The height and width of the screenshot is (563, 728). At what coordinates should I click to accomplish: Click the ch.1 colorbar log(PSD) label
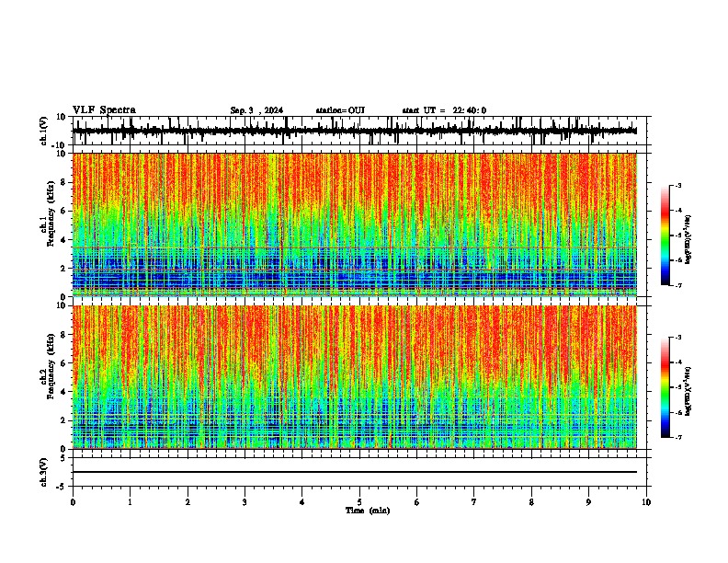(x=688, y=239)
